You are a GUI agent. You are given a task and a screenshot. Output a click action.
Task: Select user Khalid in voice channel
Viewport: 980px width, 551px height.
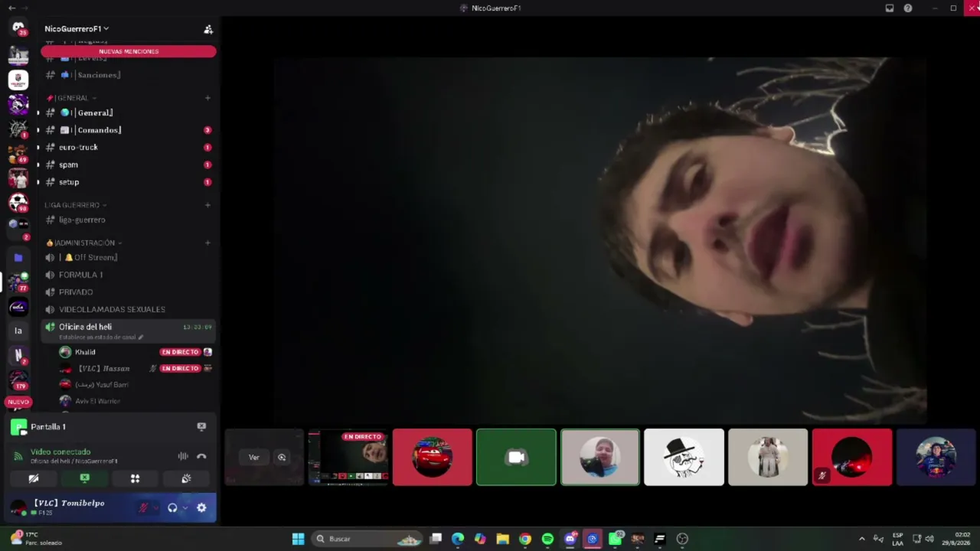coord(136,352)
